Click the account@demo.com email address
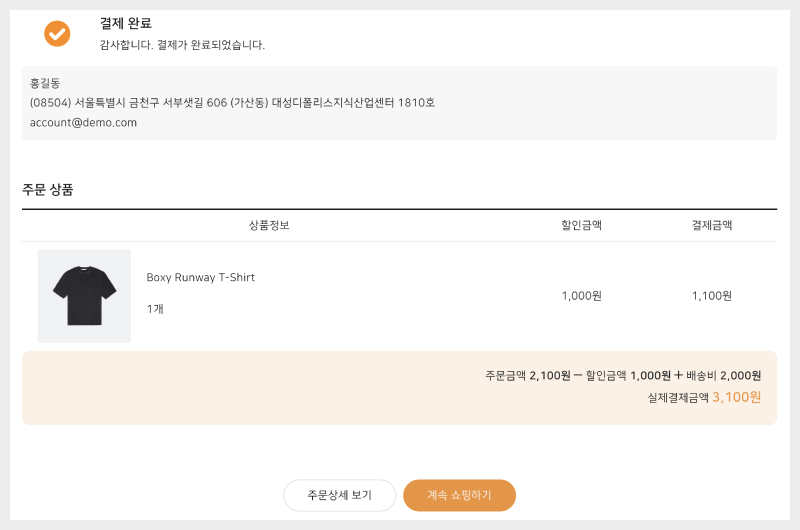This screenshot has height=530, width=800. (83, 123)
